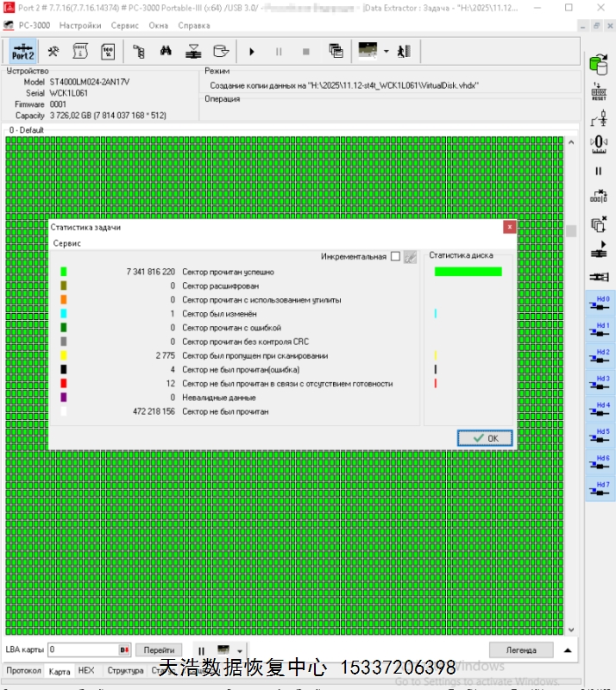Select head Hd 0 in sidebar

[x=599, y=303]
